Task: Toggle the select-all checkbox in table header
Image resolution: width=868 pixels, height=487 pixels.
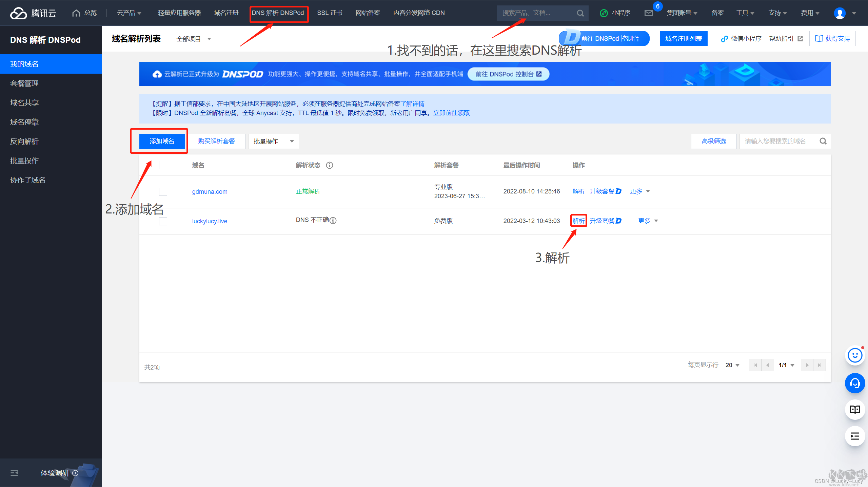Action: click(x=163, y=165)
